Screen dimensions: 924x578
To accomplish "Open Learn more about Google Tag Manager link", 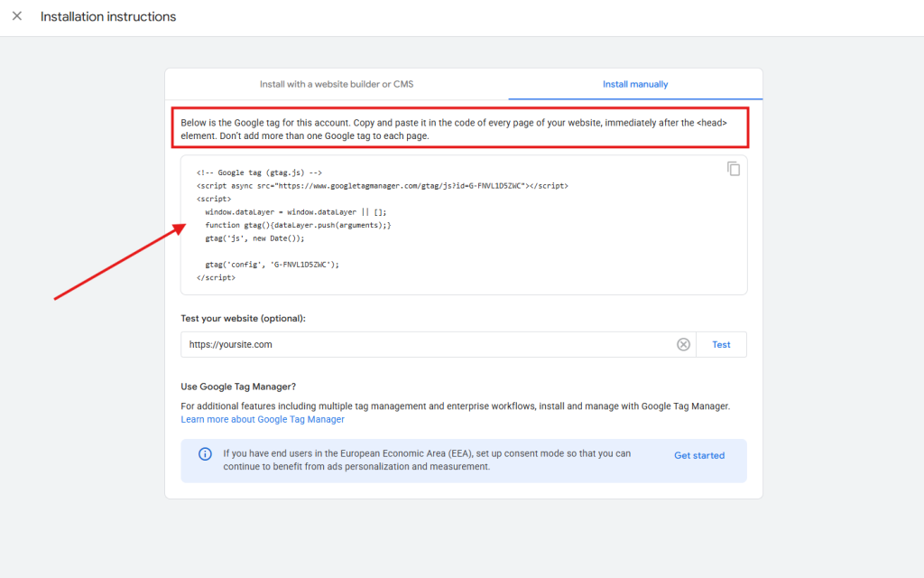I will click(263, 419).
